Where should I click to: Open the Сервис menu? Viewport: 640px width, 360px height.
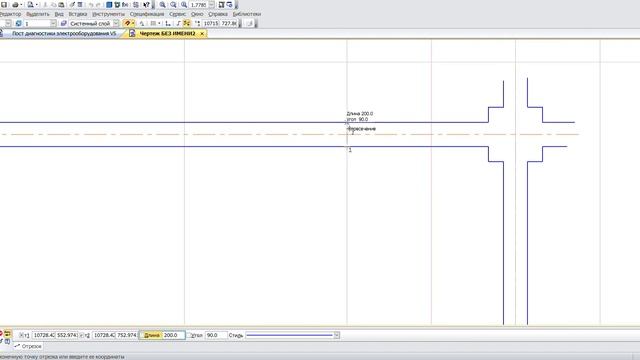tap(177, 14)
